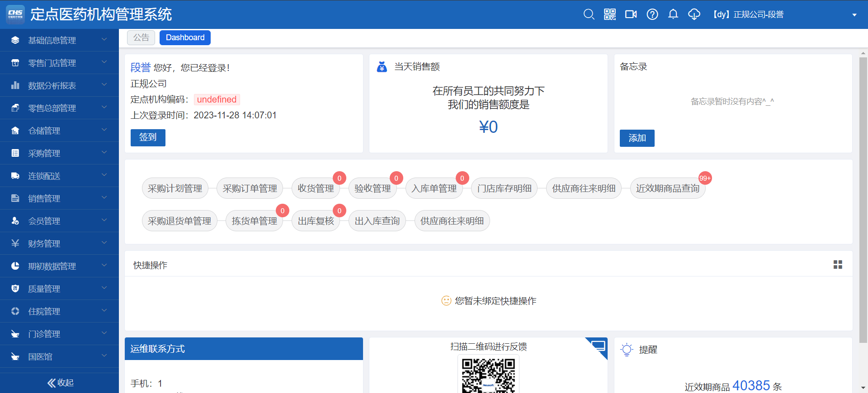Expand 销售管理 menu chevron
This screenshot has width=868, height=393.
click(x=104, y=198)
